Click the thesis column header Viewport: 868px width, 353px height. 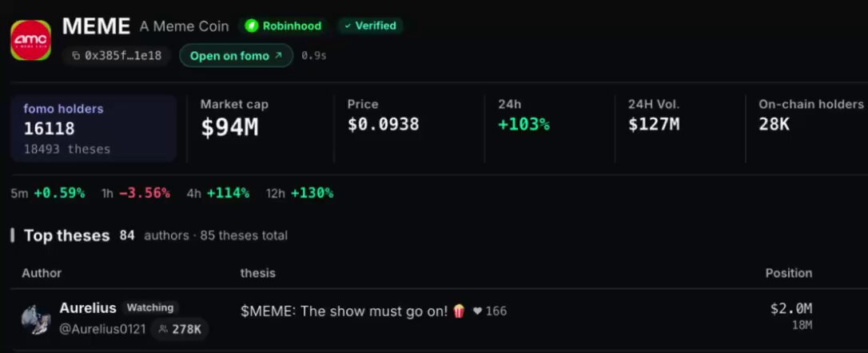[257, 273]
